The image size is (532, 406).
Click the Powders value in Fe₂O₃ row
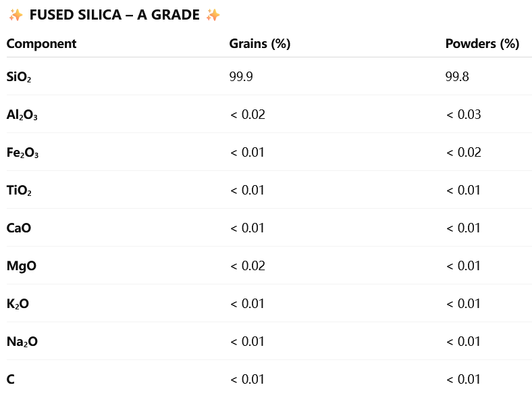click(463, 152)
